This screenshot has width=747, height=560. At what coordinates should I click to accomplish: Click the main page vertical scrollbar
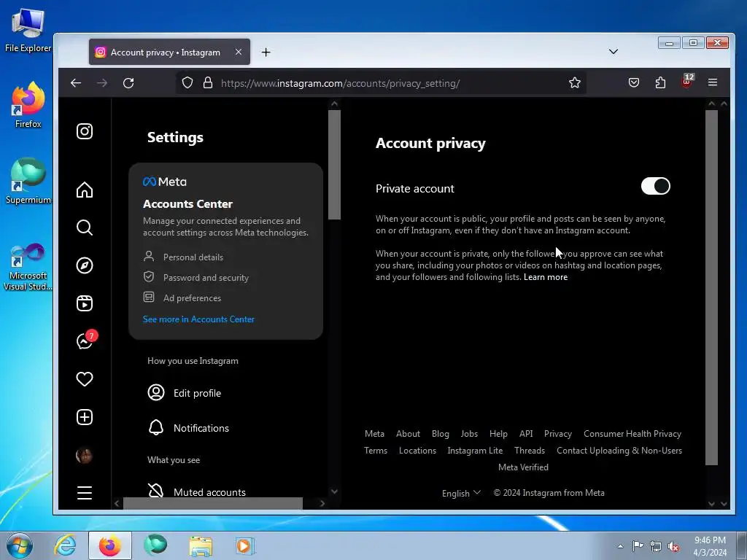[x=711, y=287]
